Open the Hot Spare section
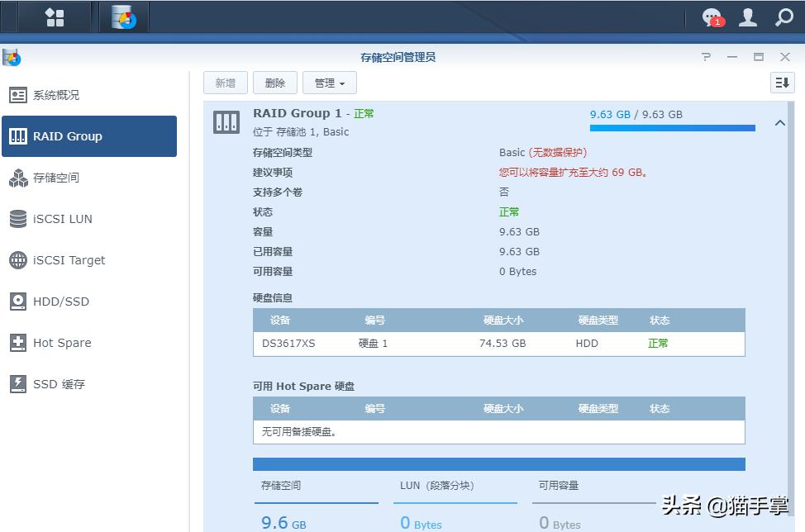 61,342
